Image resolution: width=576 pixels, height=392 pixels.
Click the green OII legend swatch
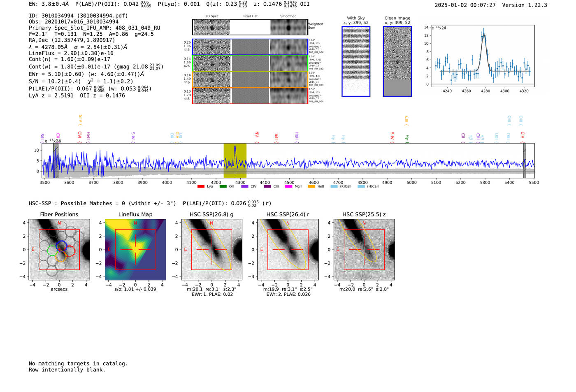pos(223,186)
